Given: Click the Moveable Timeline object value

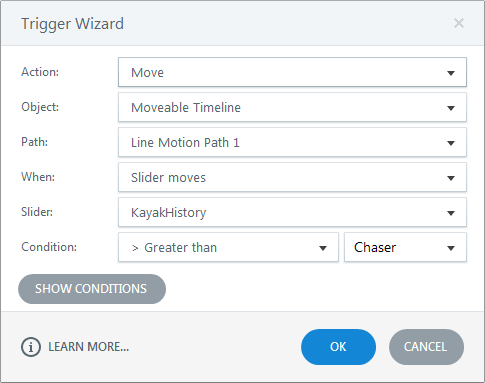Looking at the screenshot, I should [x=186, y=108].
